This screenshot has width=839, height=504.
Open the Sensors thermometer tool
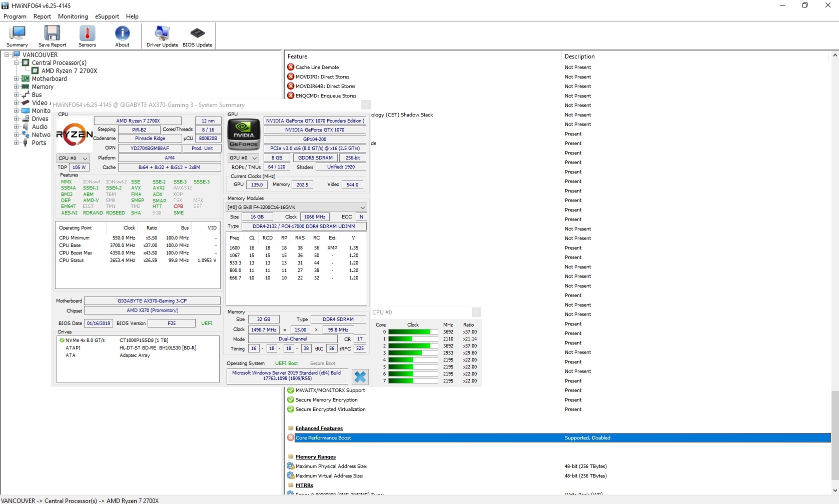[x=87, y=36]
